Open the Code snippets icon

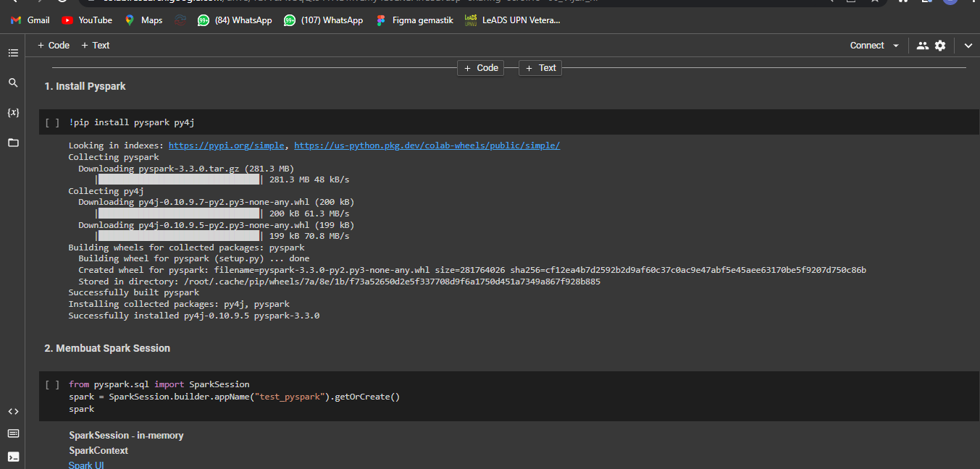click(x=13, y=411)
